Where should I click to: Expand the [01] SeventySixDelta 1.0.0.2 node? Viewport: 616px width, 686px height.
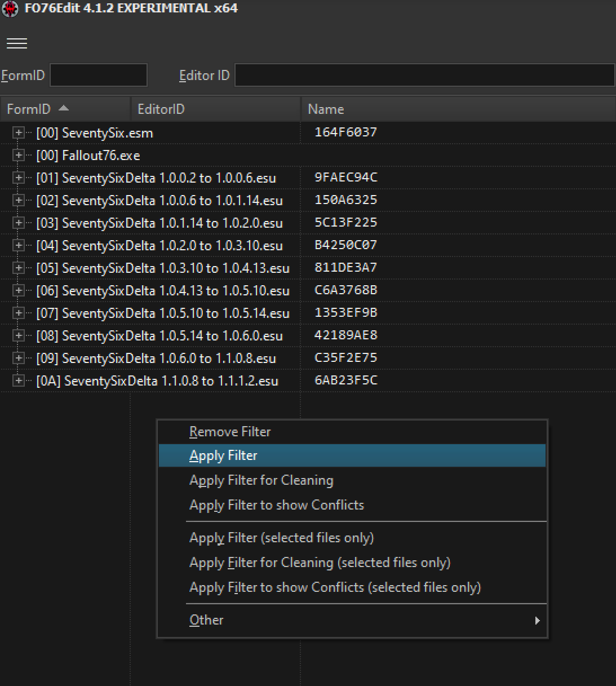pos(19,178)
